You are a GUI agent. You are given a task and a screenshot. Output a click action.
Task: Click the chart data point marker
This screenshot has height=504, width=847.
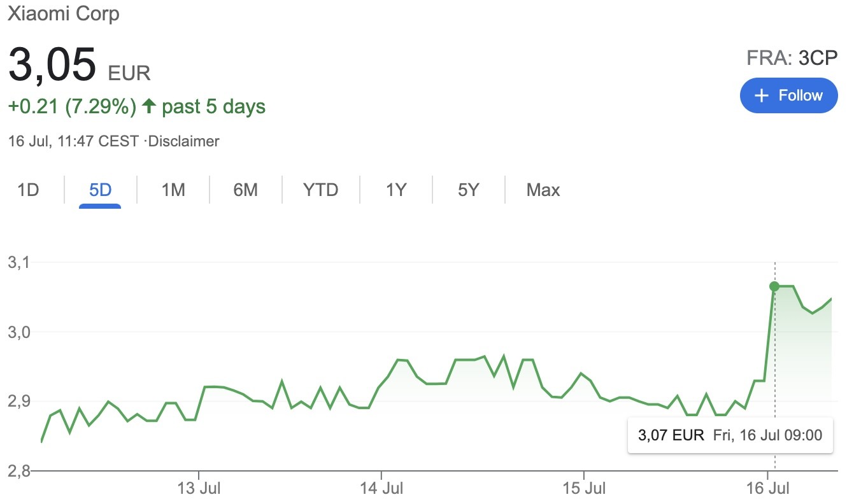tap(774, 286)
